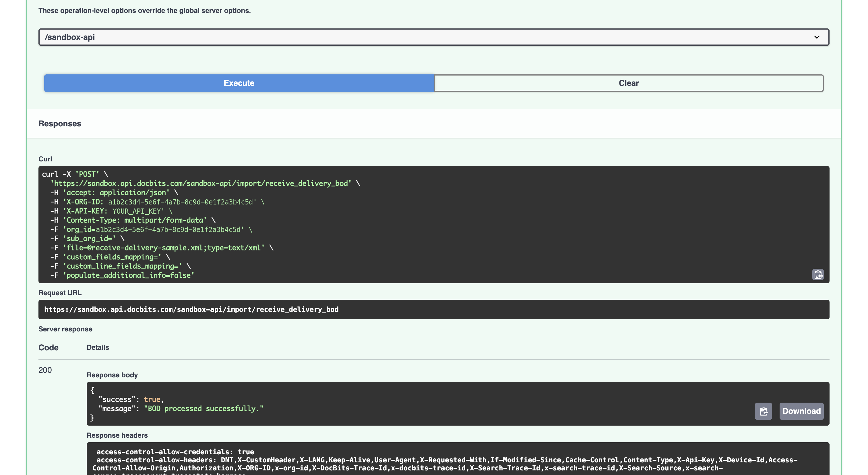The height and width of the screenshot is (475, 868).
Task: Click the Responses section heading
Action: (x=60, y=124)
